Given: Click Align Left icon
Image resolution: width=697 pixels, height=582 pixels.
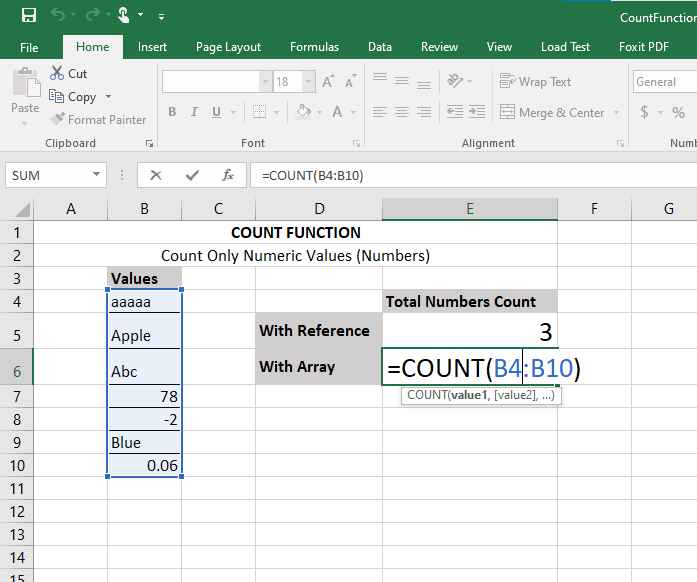Looking at the screenshot, I should point(380,112).
